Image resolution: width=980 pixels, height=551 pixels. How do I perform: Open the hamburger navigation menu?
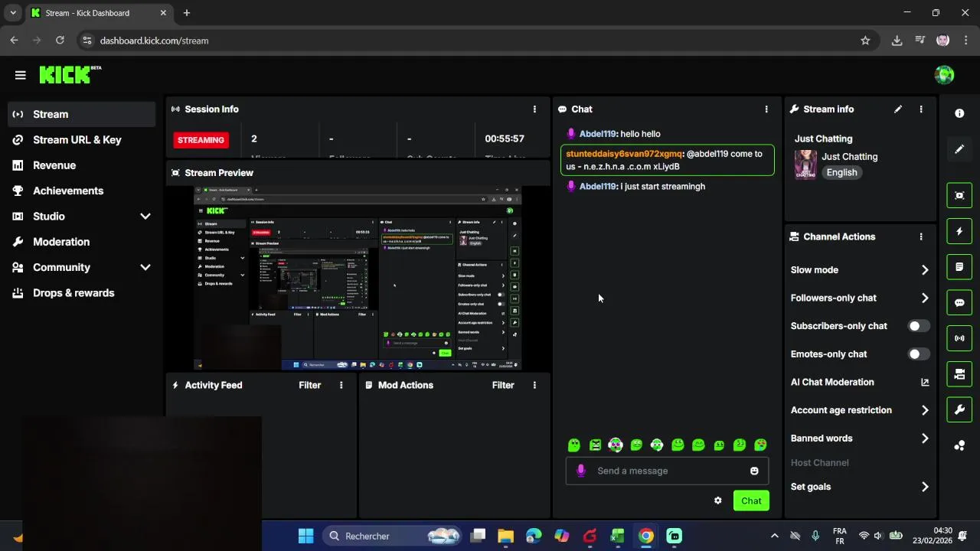click(x=21, y=75)
